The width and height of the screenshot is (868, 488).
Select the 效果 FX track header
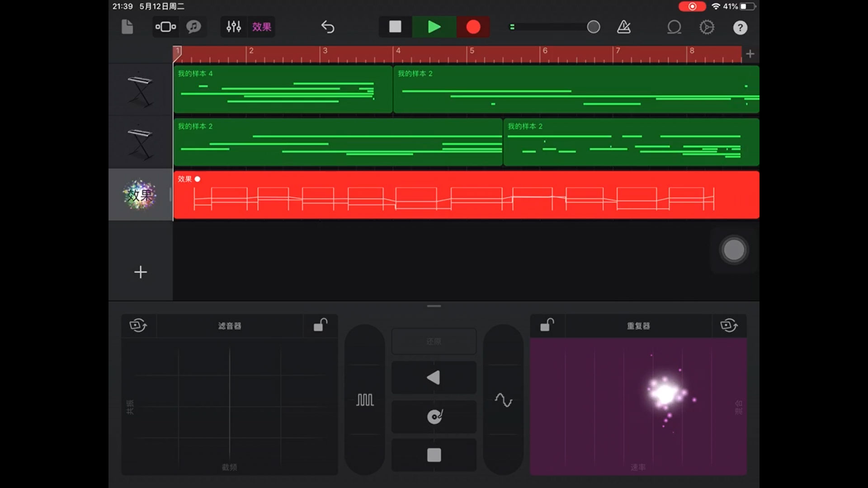140,195
